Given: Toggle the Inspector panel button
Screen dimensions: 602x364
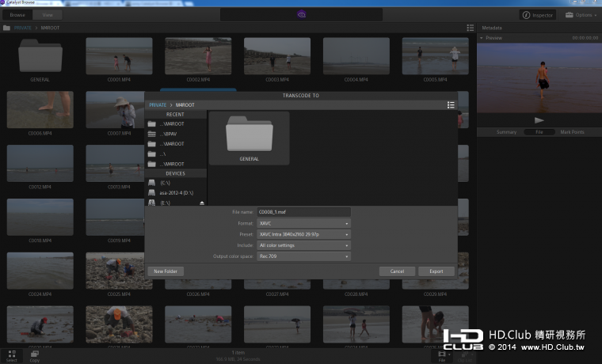Looking at the screenshot, I should point(538,15).
